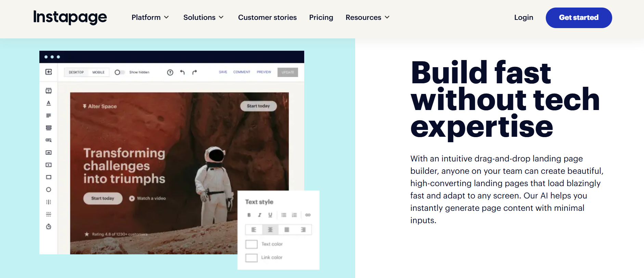The width and height of the screenshot is (644, 278).
Task: Switch editor view to MOBILE
Action: point(99,72)
